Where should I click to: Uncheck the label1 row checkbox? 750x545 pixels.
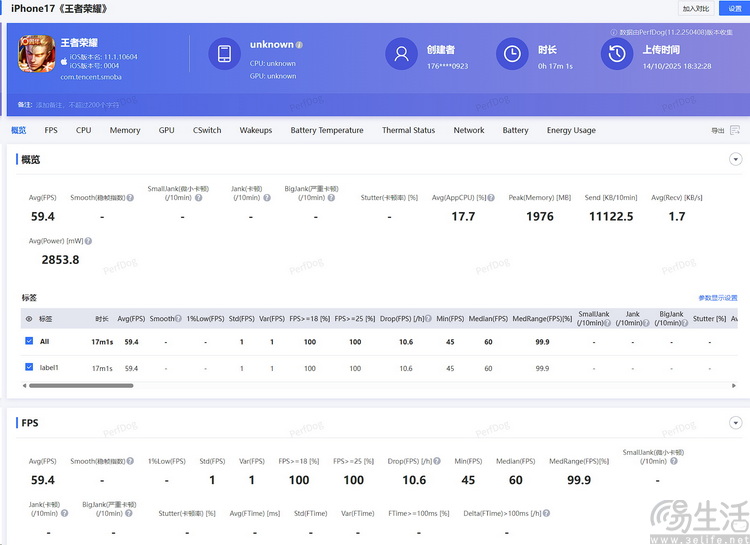tap(29, 367)
